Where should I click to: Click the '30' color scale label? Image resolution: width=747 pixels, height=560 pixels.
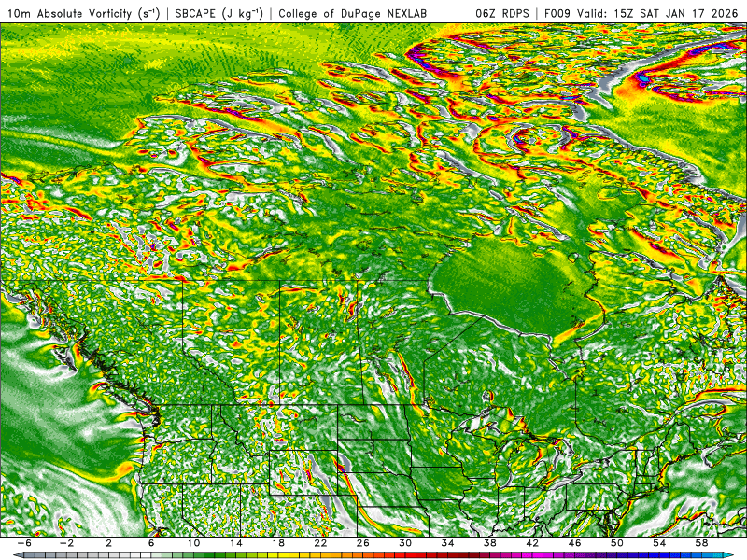click(405, 543)
